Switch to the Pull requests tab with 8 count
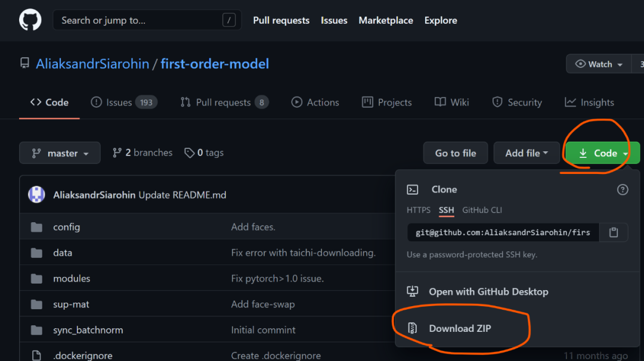 (x=224, y=102)
